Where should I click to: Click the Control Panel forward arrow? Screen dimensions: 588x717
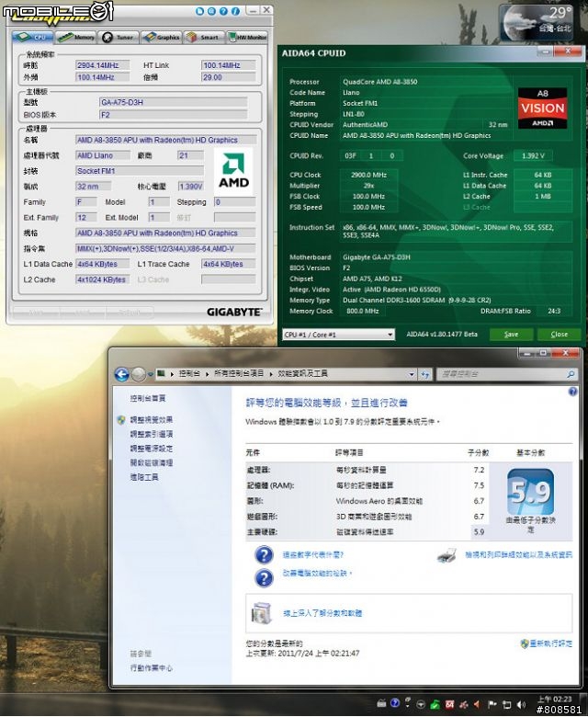pyautogui.click(x=139, y=374)
